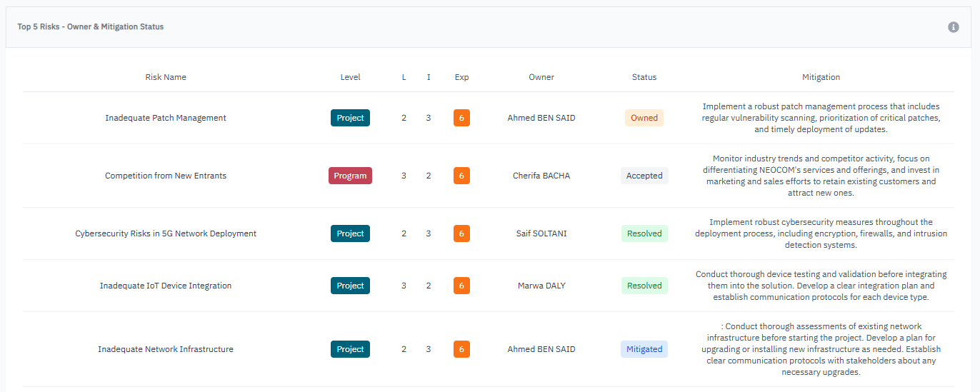The width and height of the screenshot is (980, 392).
Task: Click the Accepted status badge
Action: pos(644,176)
